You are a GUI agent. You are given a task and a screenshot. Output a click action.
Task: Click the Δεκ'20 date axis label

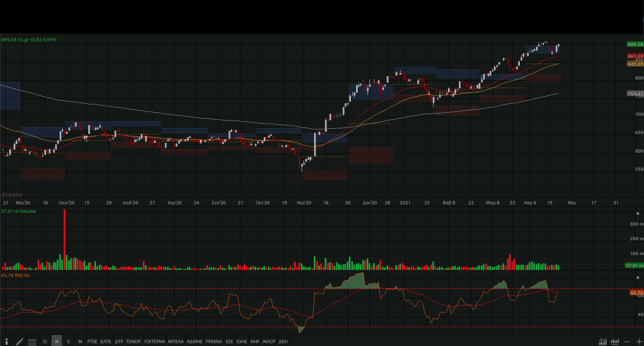point(369,202)
